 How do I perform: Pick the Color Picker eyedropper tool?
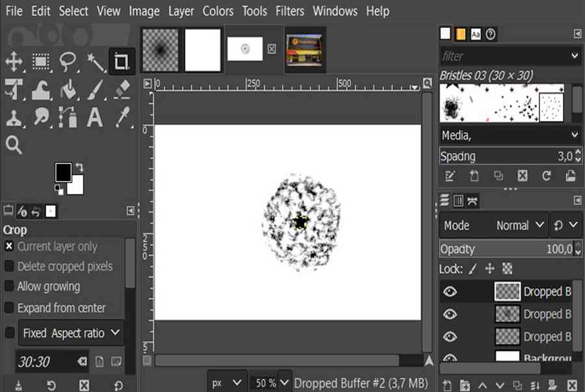[x=122, y=118]
